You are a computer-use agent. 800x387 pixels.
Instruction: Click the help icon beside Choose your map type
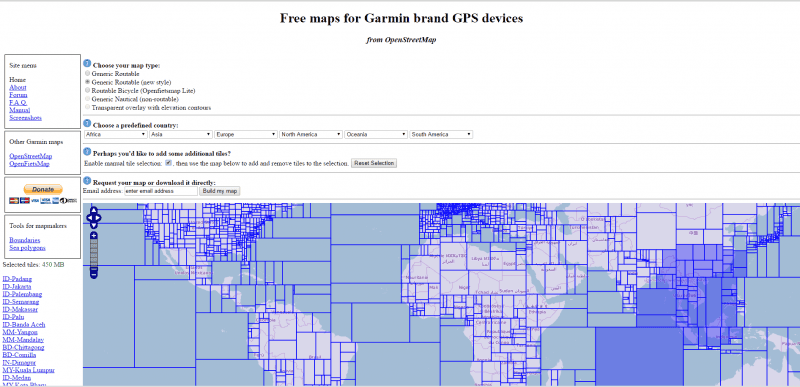pos(87,64)
